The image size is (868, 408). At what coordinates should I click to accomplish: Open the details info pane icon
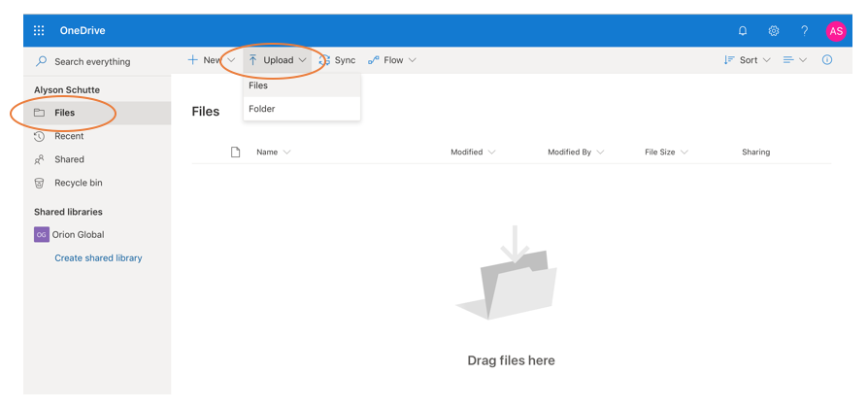coord(827,60)
